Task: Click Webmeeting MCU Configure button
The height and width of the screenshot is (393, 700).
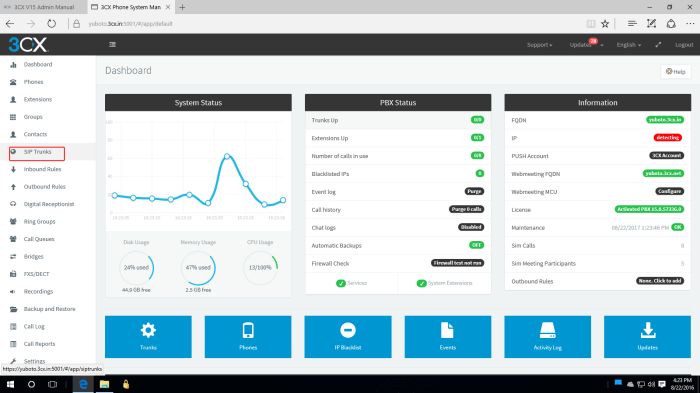Action: pos(670,192)
